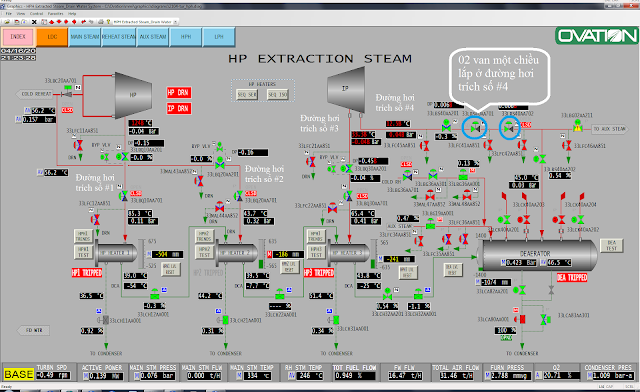Image resolution: width=640 pixels, height=392 pixels.
Task: Select drain valve 33LFC21AA851
Action: click(x=311, y=161)
